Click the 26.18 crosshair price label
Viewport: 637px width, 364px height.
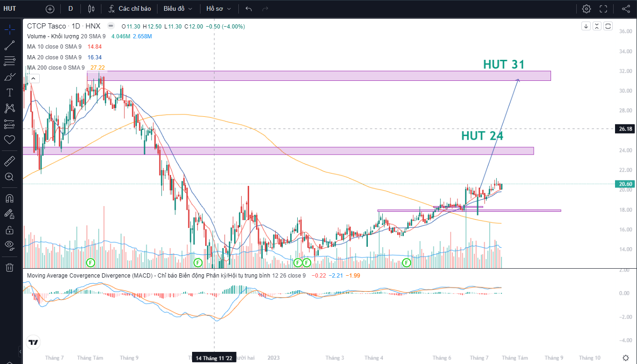pos(624,128)
